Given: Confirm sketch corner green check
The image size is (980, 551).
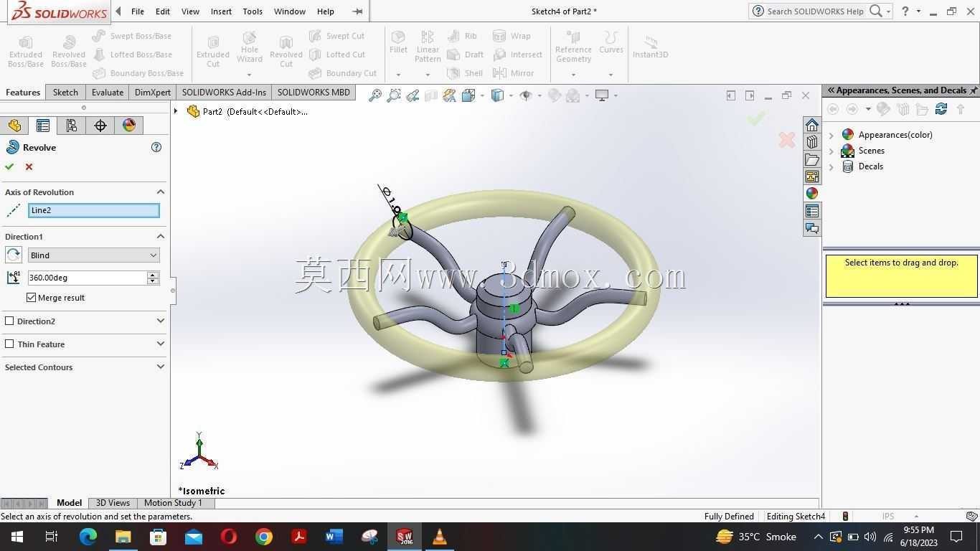Looking at the screenshot, I should coord(756,118).
